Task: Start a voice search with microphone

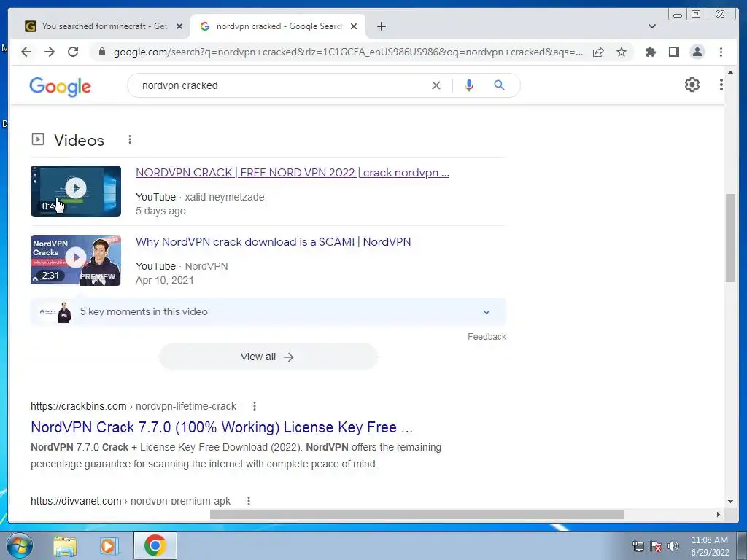Action: coord(469,85)
